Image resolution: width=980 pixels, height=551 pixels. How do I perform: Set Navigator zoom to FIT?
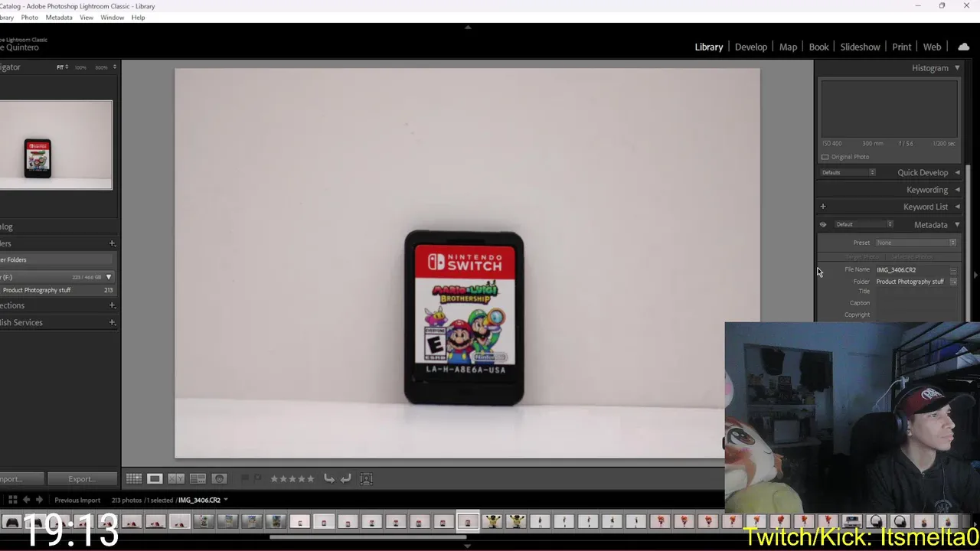point(61,67)
